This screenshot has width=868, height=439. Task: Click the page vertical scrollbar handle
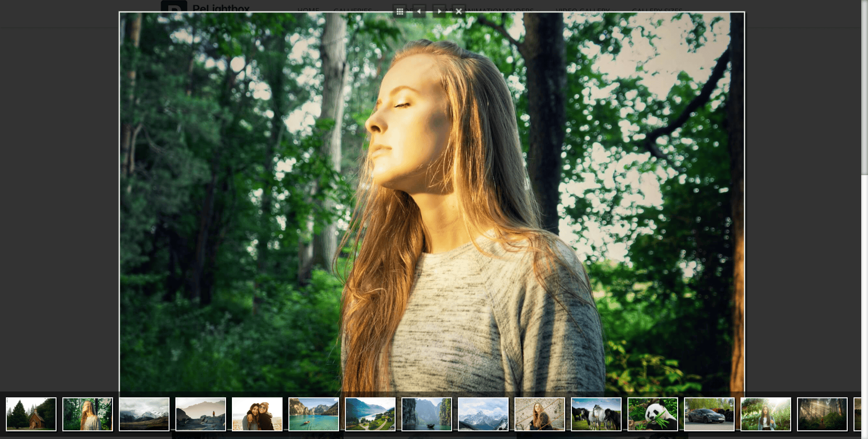click(x=864, y=87)
